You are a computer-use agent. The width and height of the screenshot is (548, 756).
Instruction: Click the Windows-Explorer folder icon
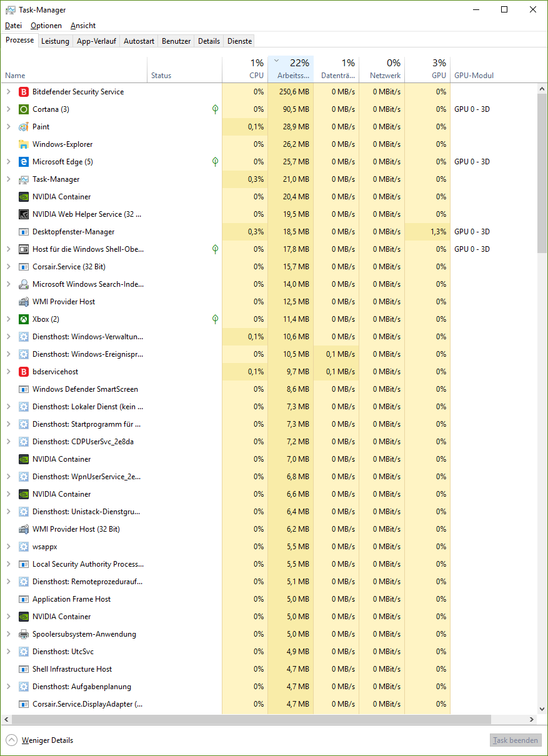(24, 144)
